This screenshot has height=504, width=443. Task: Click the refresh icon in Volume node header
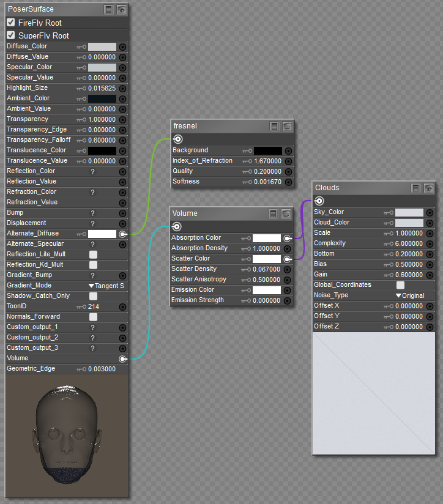tap(286, 213)
